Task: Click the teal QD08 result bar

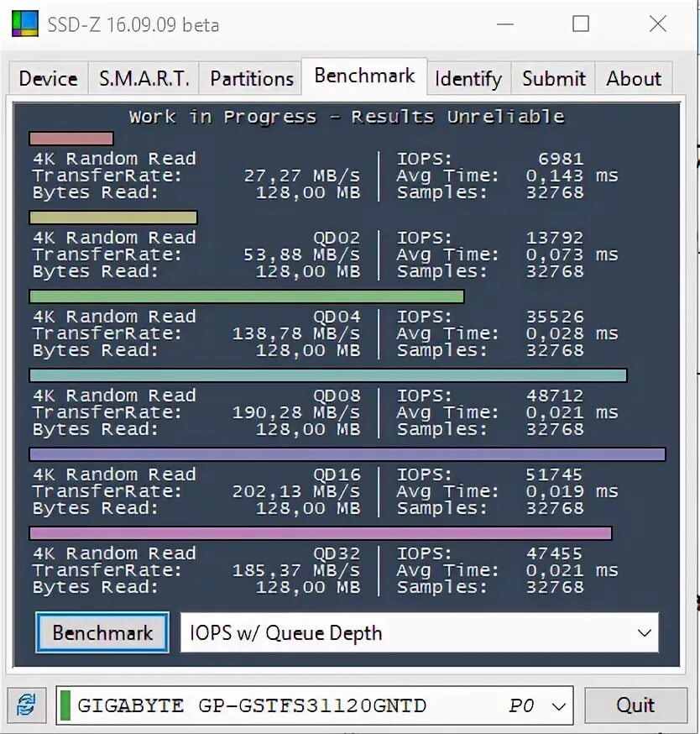Action: coord(328,375)
